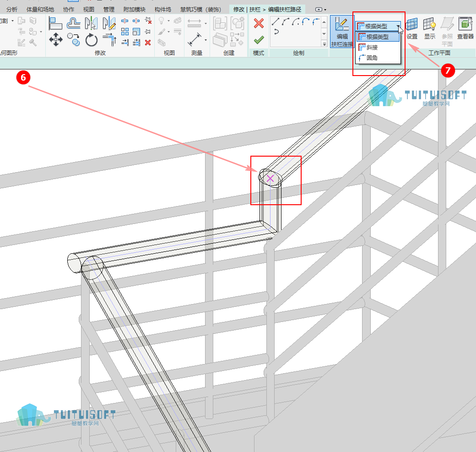Click the Unpin tool icon
The image size is (476, 452).
148,21
